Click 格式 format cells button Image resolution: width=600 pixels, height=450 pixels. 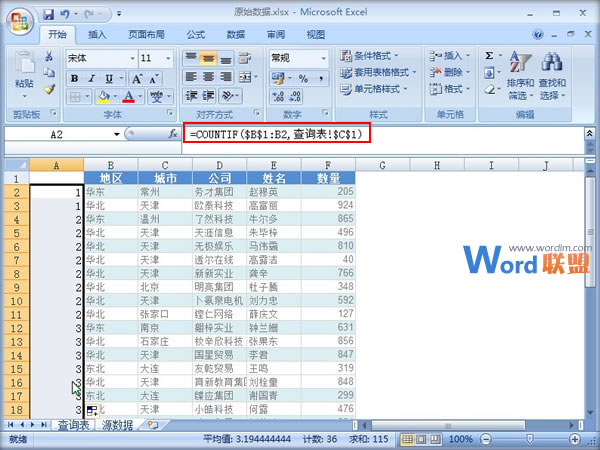click(x=449, y=89)
